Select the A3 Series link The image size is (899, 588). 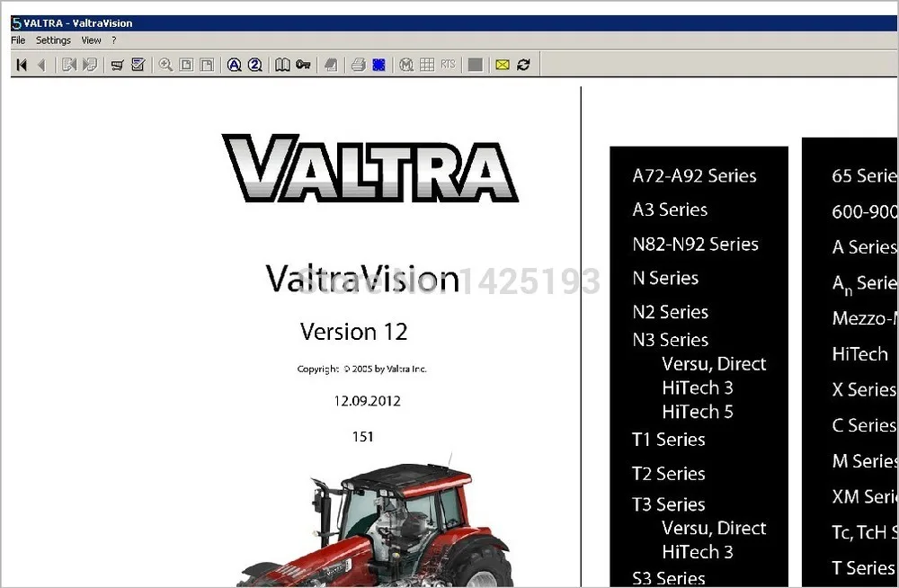click(669, 209)
